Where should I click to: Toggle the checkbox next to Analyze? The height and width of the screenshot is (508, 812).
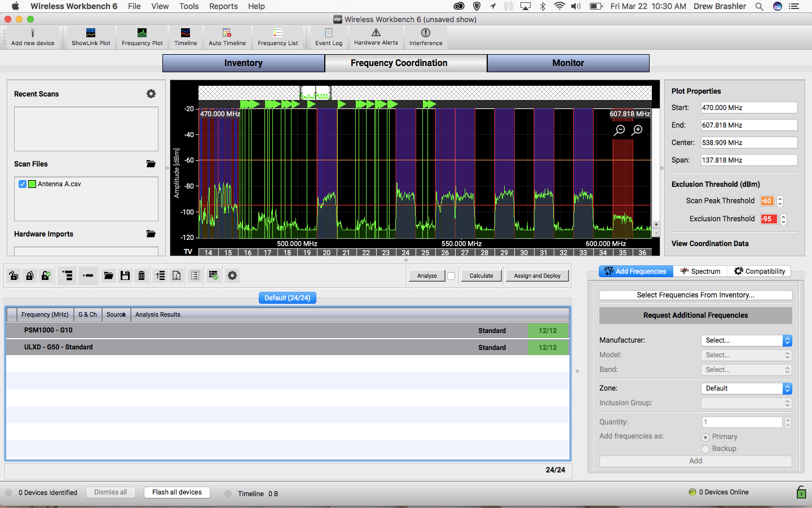coord(451,276)
